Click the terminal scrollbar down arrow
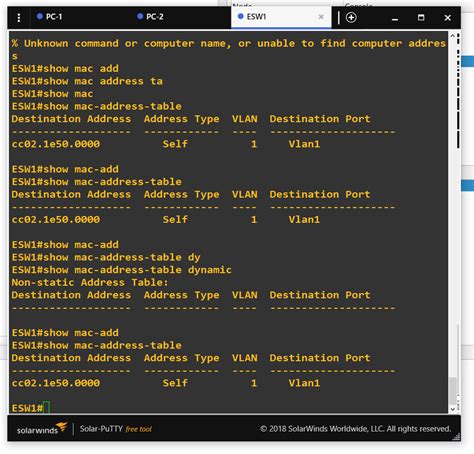The width and height of the screenshot is (474, 454). 452,409
